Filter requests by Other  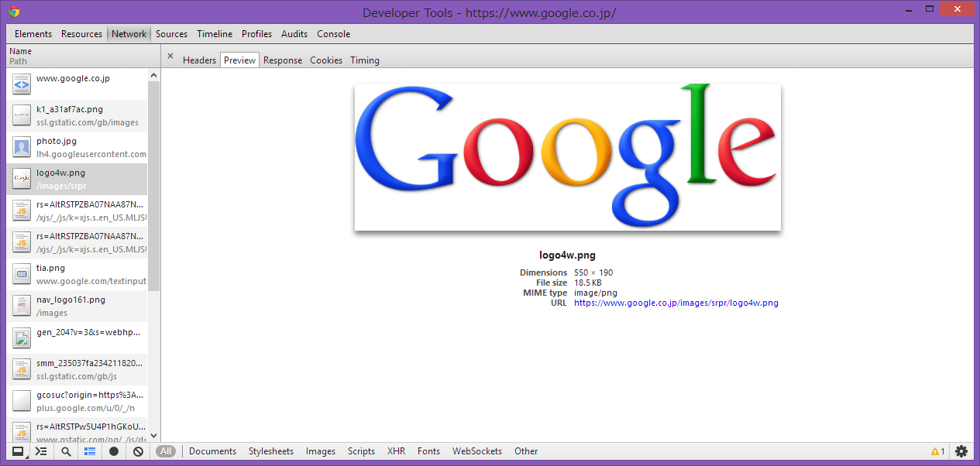point(526,451)
